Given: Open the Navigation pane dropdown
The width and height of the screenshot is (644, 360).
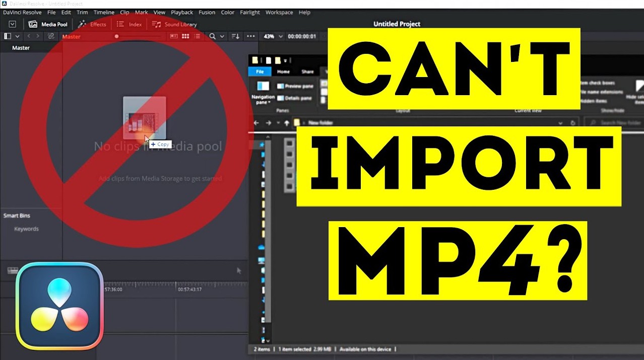Looking at the screenshot, I should (263, 93).
